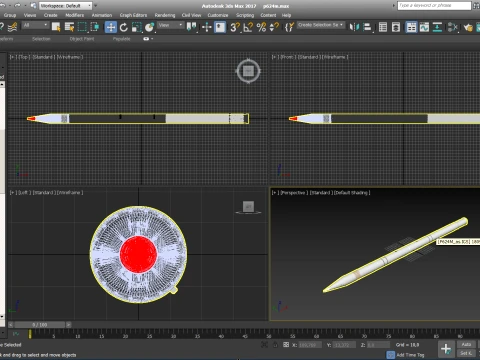Open the Views menu

tap(30, 15)
